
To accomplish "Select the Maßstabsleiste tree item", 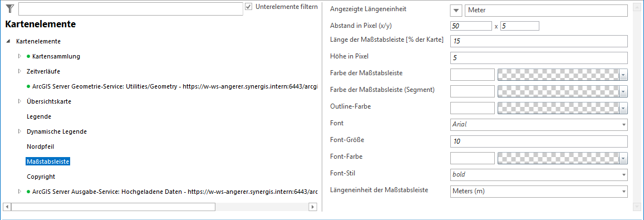I will [48, 162].
